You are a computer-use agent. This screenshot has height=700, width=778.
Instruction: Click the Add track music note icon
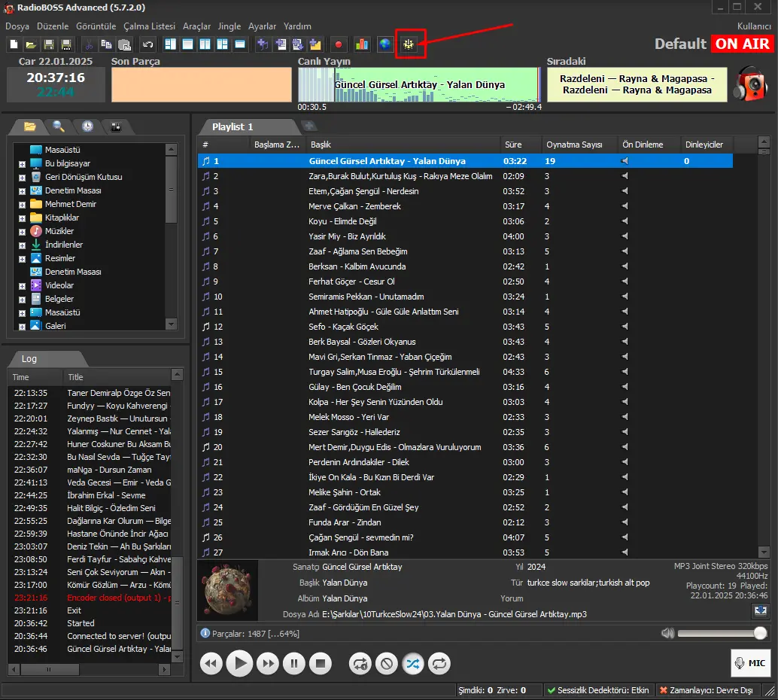pos(263,44)
